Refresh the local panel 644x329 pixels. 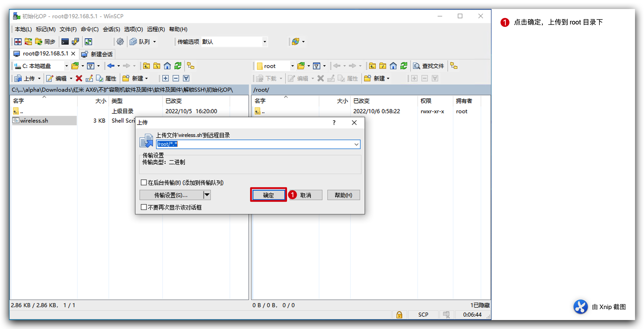click(178, 66)
